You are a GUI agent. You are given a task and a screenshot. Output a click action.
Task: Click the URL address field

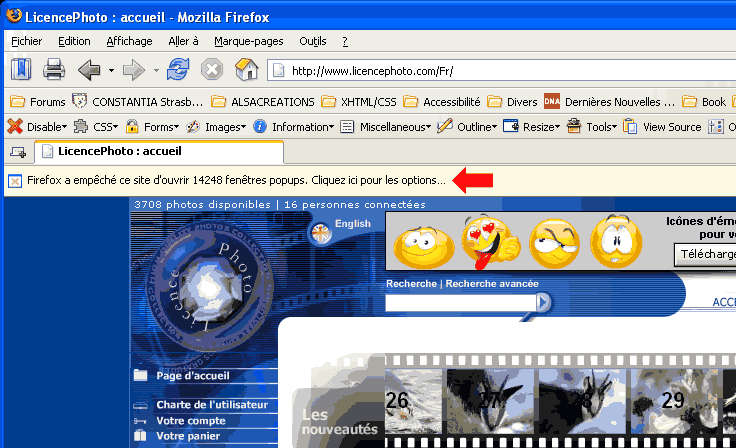click(x=501, y=71)
